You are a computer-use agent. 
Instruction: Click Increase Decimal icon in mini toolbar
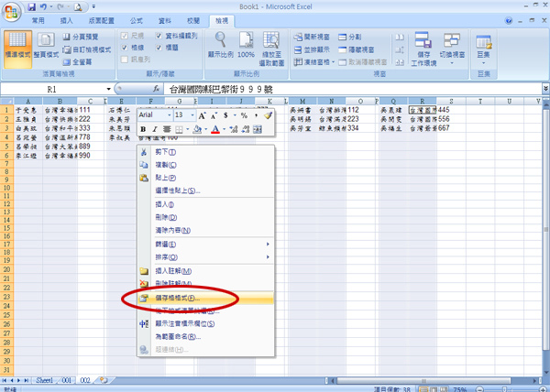pyautogui.click(x=233, y=129)
